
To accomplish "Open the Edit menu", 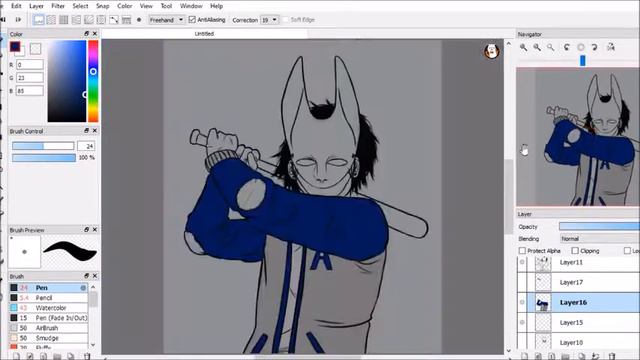I will point(16,6).
